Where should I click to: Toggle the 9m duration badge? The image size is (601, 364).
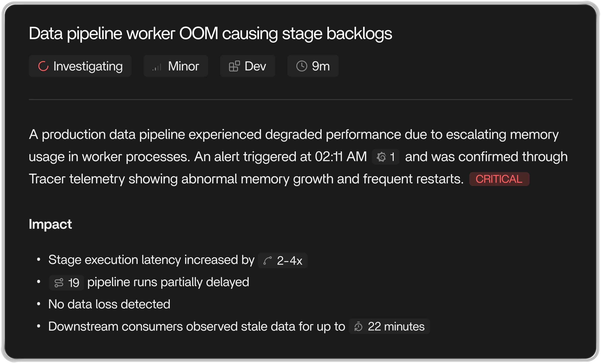(313, 66)
